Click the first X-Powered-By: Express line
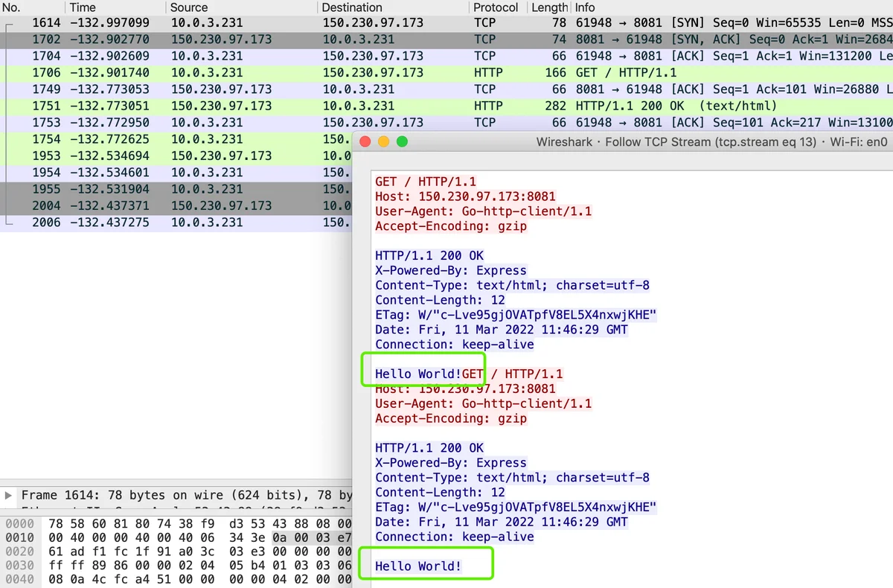 pos(450,270)
